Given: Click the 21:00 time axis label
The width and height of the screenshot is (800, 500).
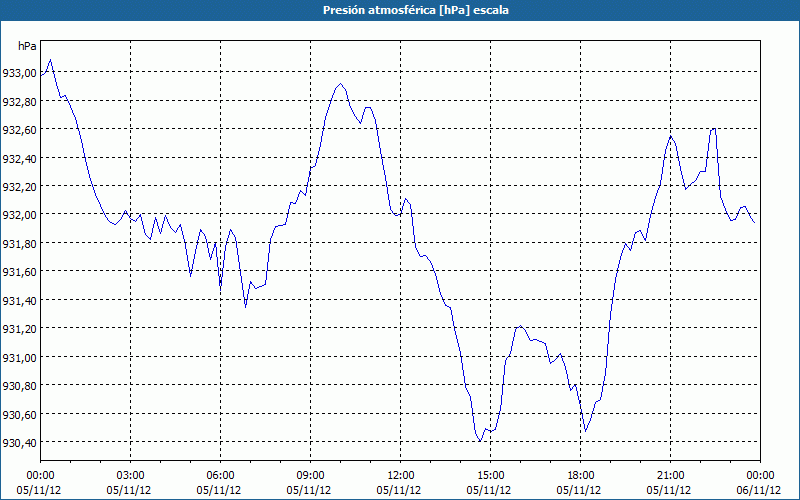Looking at the screenshot, I should pyautogui.click(x=670, y=476).
